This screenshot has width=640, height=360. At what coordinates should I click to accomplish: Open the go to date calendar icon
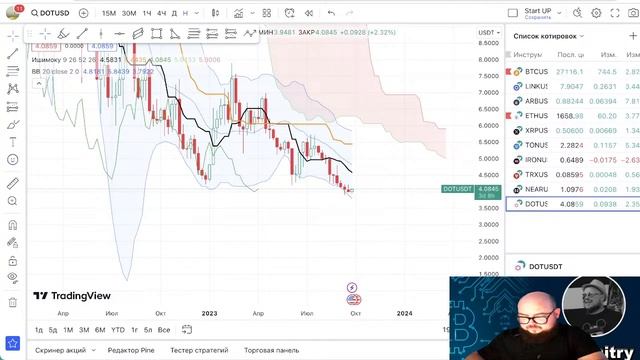187,329
